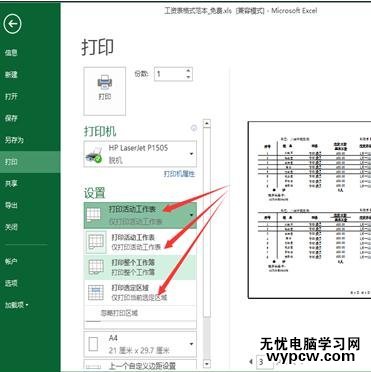The width and height of the screenshot is (371, 372).
Task: Open the HP LaserJet P1505 printer dropdown
Action: pyautogui.click(x=140, y=154)
